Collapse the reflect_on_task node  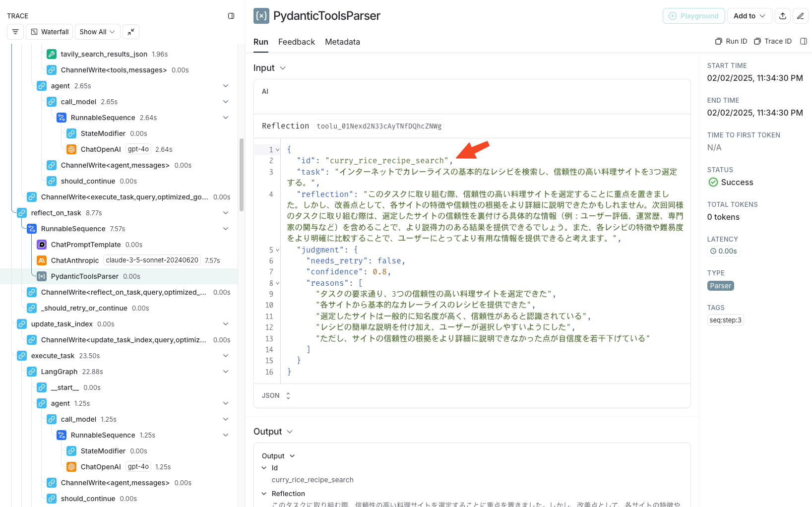pyautogui.click(x=226, y=213)
